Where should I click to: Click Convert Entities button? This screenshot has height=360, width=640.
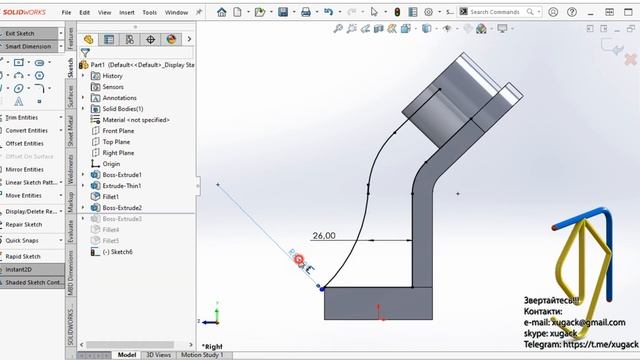click(27, 131)
